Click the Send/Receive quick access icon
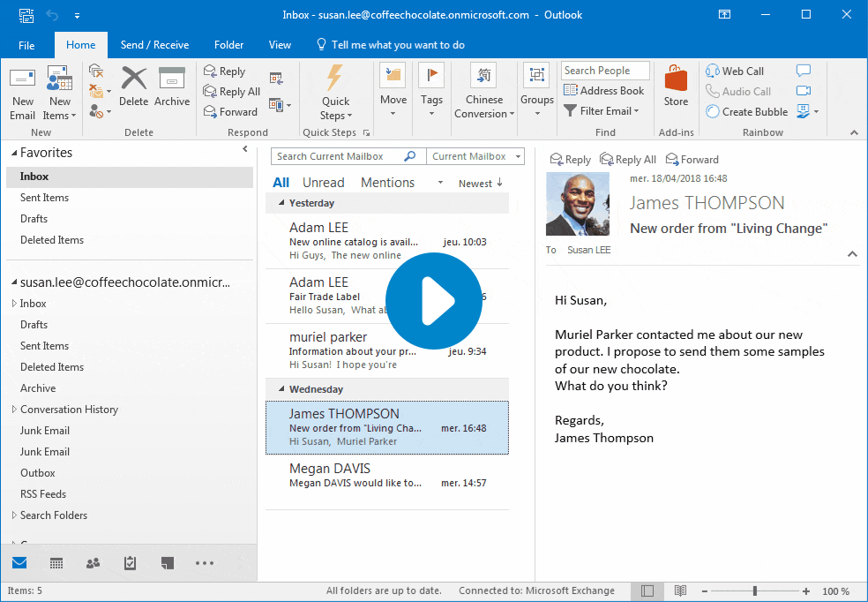868x602 pixels. 26,15
